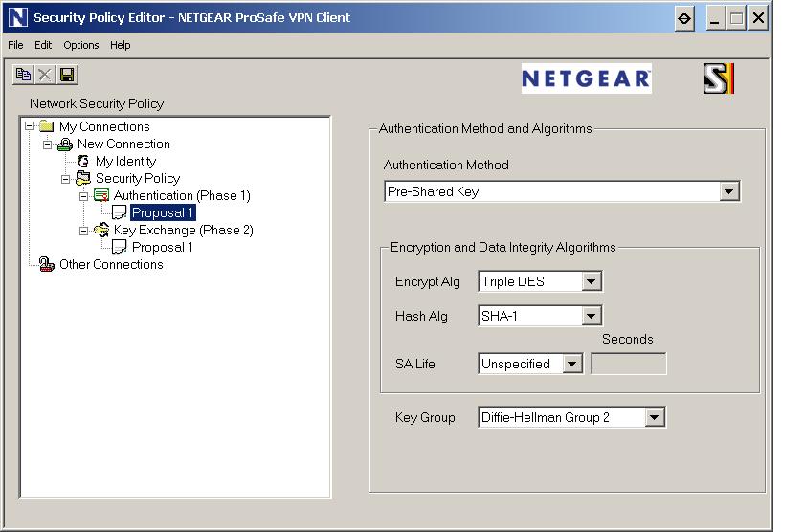Click the SA Life Seconds input field

629,364
